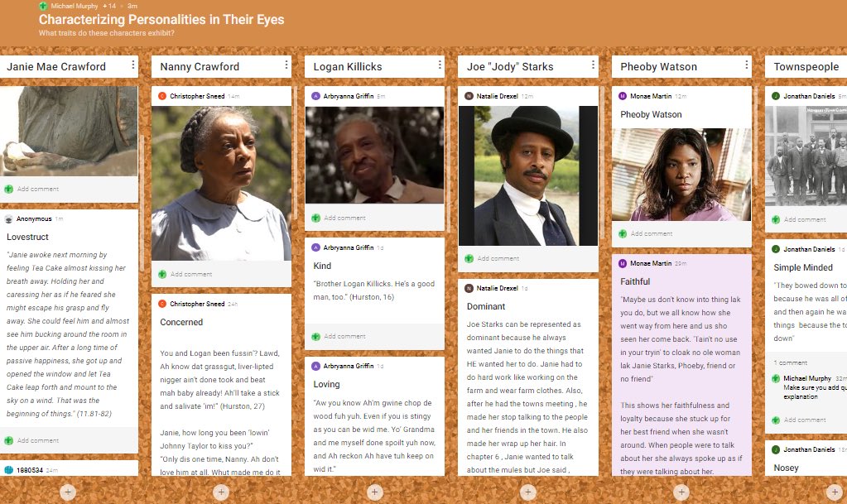
Task: Open Janie Mae Crawford top image
Action: point(69,132)
